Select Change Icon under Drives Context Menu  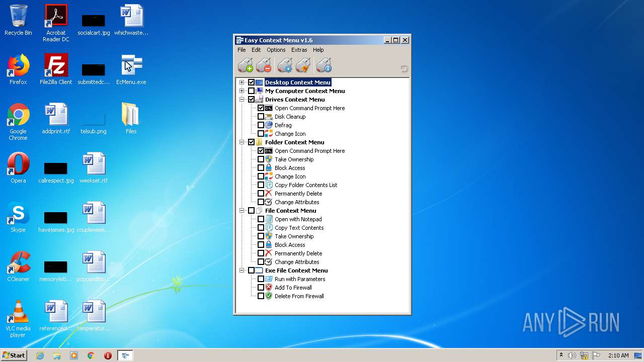click(290, 134)
